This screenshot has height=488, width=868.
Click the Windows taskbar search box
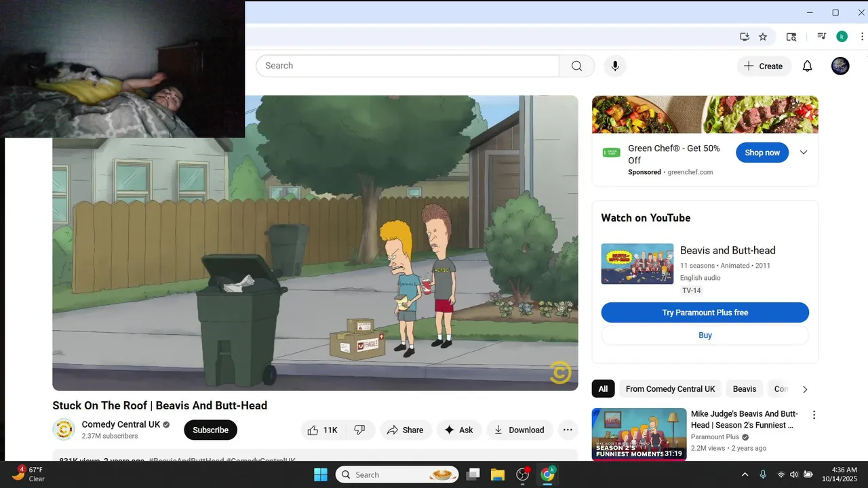[x=397, y=474]
